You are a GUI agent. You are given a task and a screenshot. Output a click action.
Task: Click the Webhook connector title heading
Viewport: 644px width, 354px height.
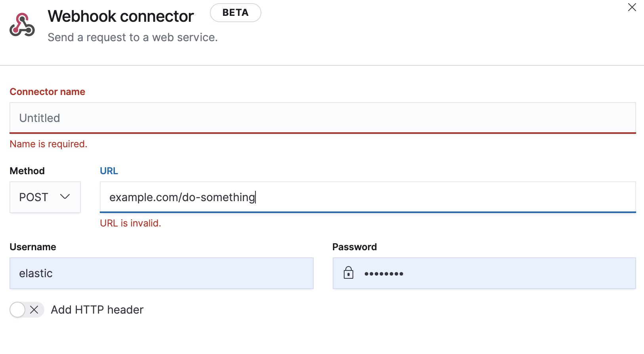[121, 17]
